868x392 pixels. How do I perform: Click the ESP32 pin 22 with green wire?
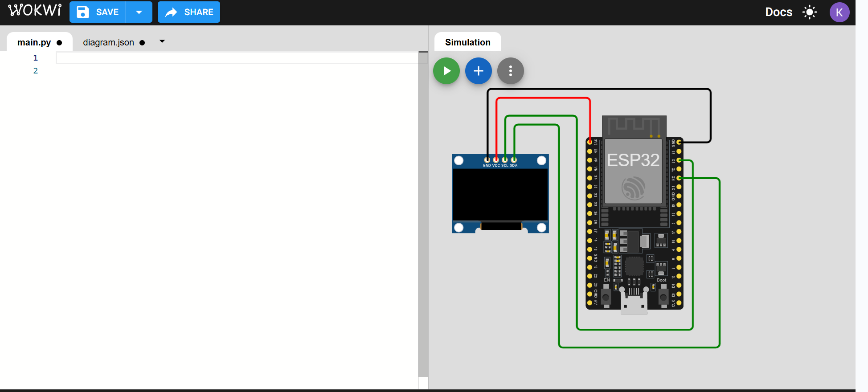tap(679, 160)
